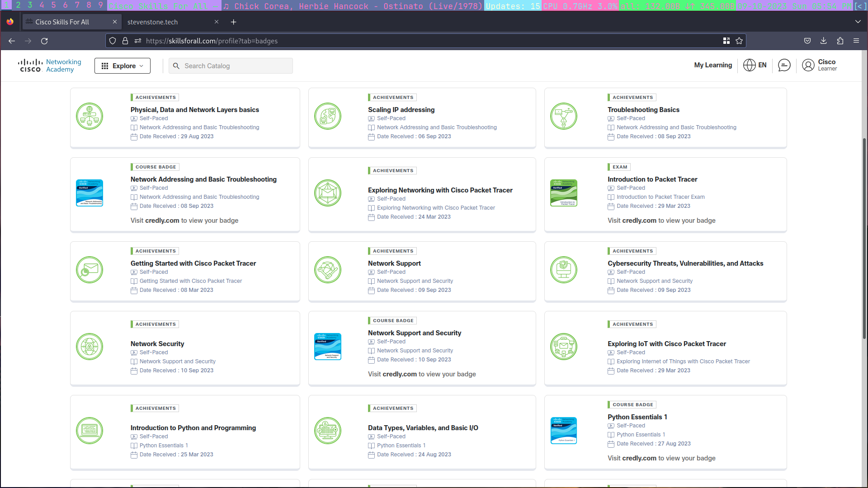Click the Network Security badge icon

pos(90,347)
